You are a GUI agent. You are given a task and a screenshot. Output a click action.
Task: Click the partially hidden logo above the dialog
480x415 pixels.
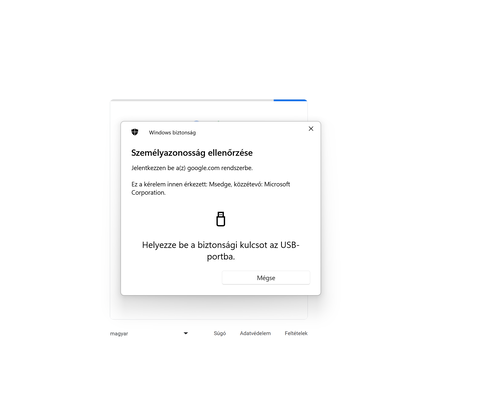click(209, 121)
